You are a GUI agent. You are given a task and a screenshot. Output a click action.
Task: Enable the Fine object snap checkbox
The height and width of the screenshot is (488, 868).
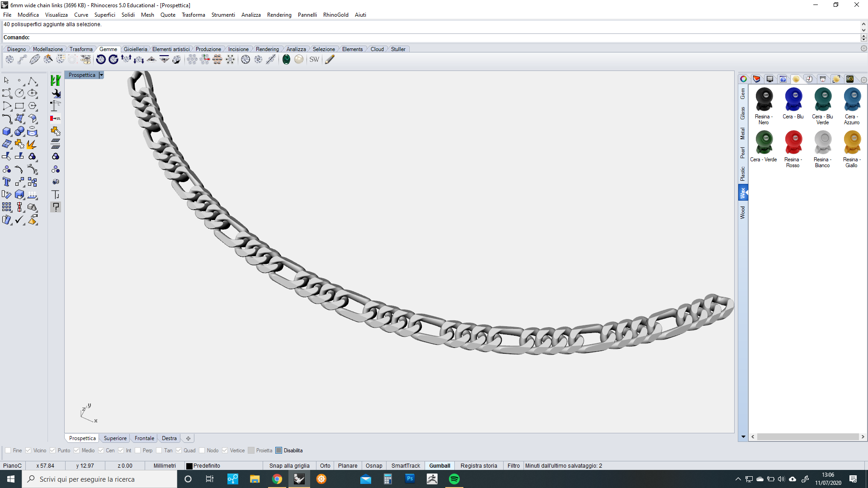8,450
